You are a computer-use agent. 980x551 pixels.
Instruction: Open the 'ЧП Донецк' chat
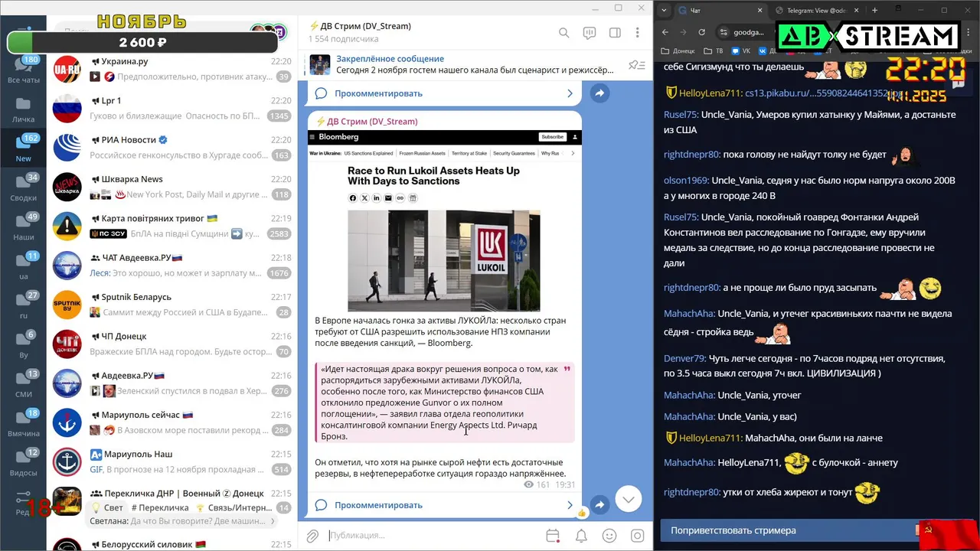[172, 344]
